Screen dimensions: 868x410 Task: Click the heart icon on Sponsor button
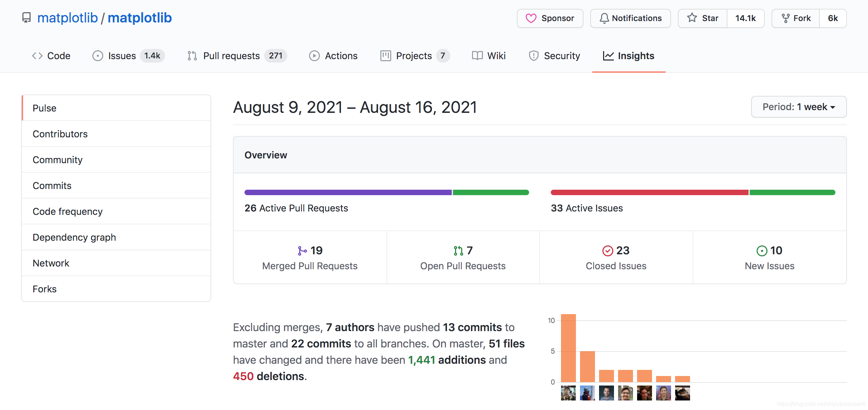(531, 18)
